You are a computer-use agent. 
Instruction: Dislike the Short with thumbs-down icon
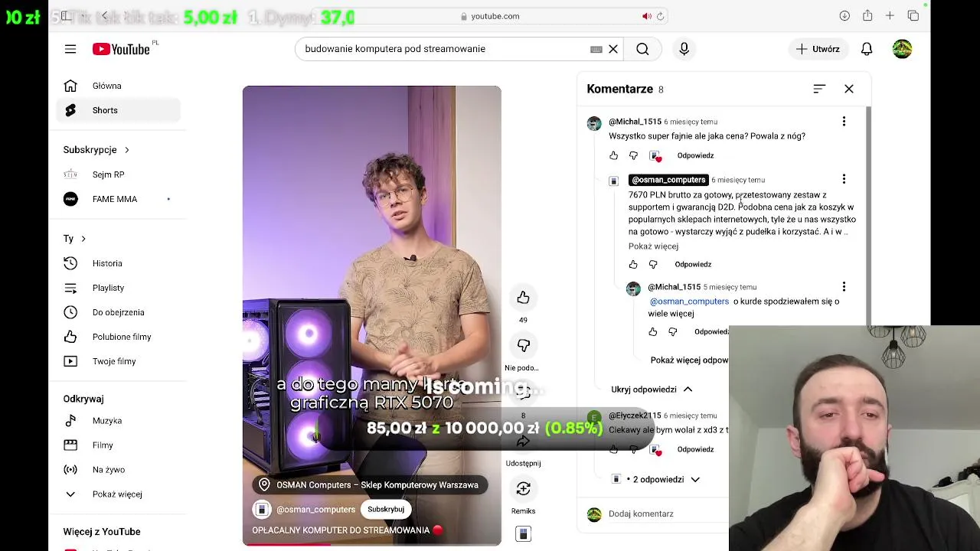[x=523, y=346]
